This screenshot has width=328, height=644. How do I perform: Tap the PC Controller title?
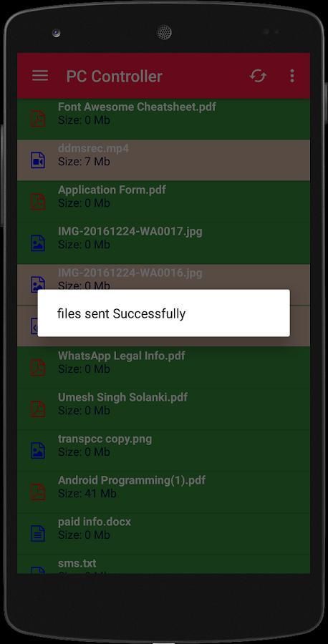tap(115, 77)
